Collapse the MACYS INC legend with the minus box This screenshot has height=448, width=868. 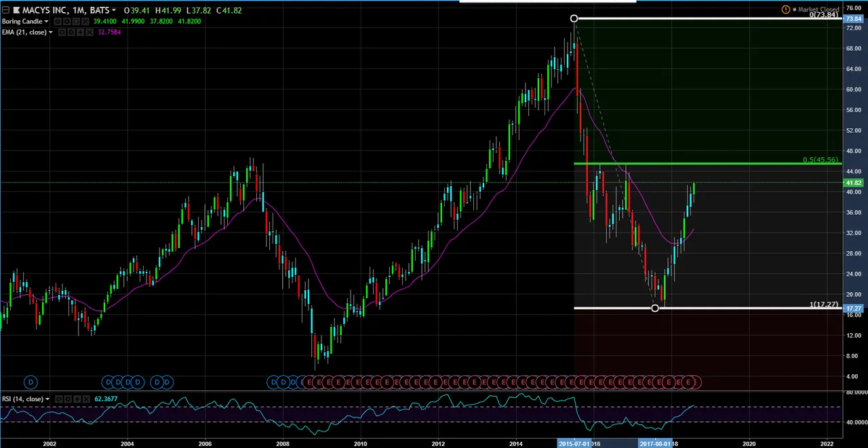click(5, 10)
